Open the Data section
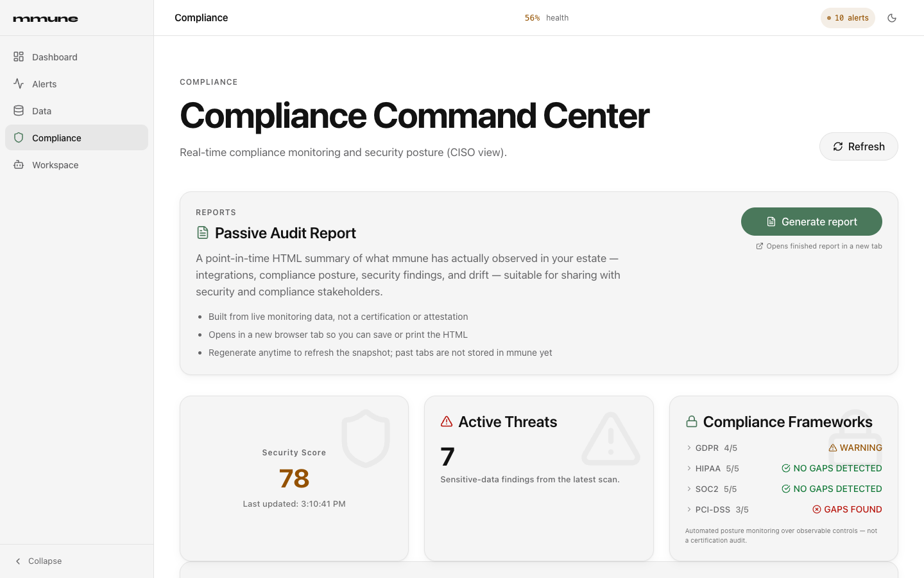Screen dimensions: 924x578 tap(76, 110)
